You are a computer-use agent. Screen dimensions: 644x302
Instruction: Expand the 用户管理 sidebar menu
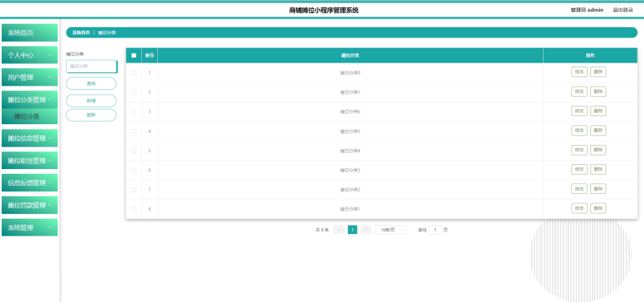click(30, 77)
